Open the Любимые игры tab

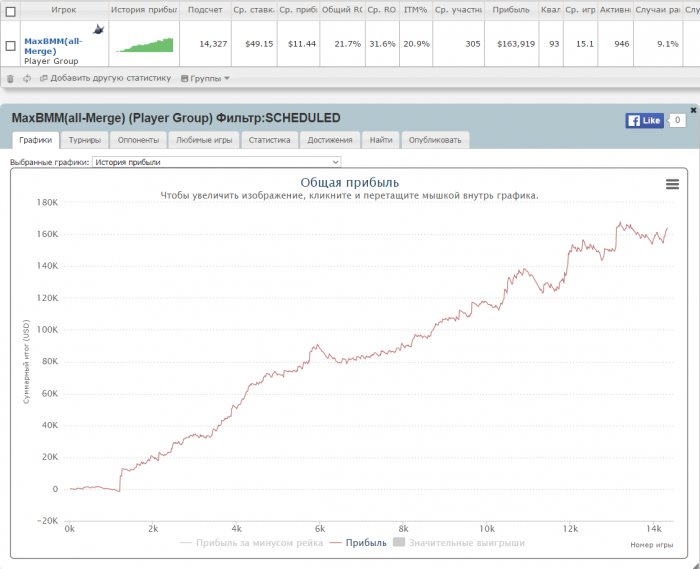204,140
